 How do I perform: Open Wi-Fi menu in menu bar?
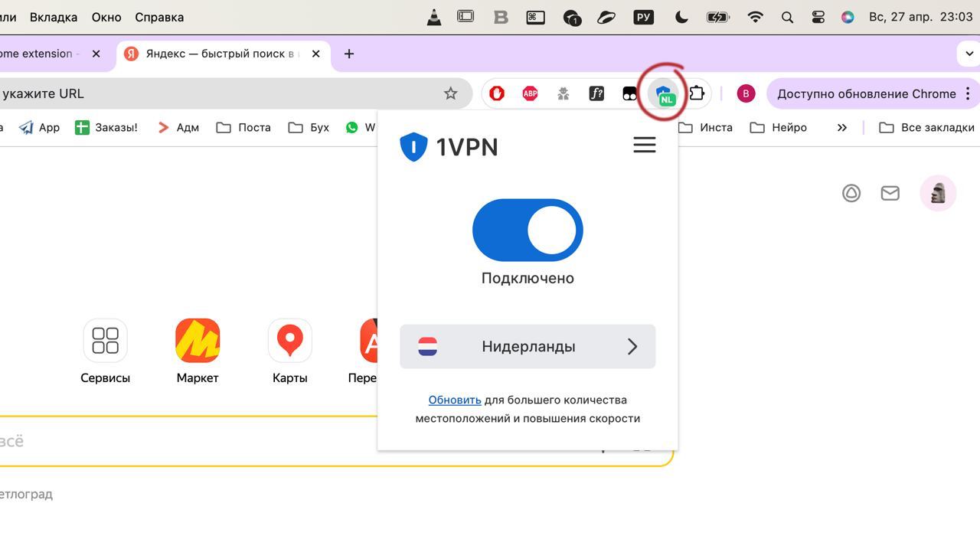(755, 17)
